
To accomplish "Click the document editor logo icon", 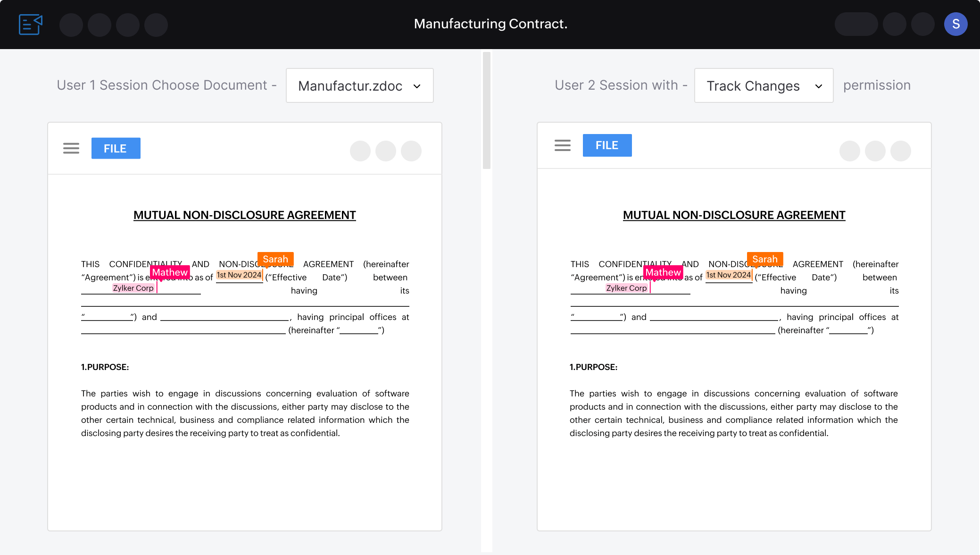I will 31,25.
